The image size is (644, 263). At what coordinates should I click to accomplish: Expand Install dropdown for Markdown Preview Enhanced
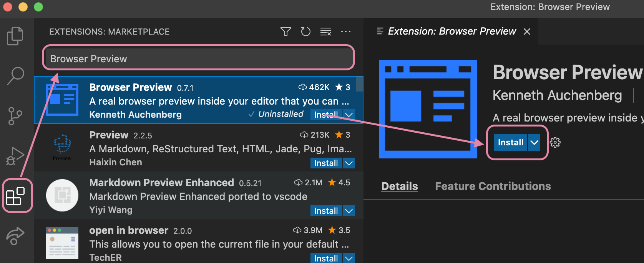[x=349, y=211]
